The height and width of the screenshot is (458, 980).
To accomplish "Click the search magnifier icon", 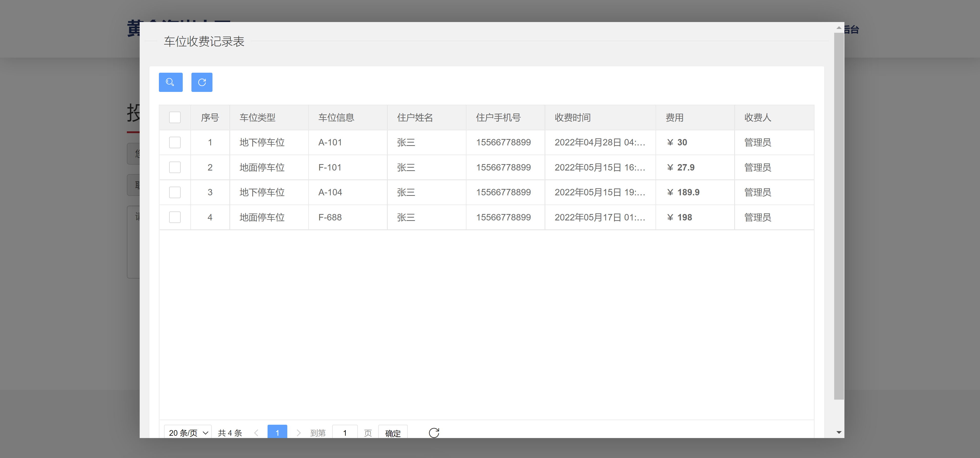I will pyautogui.click(x=170, y=82).
